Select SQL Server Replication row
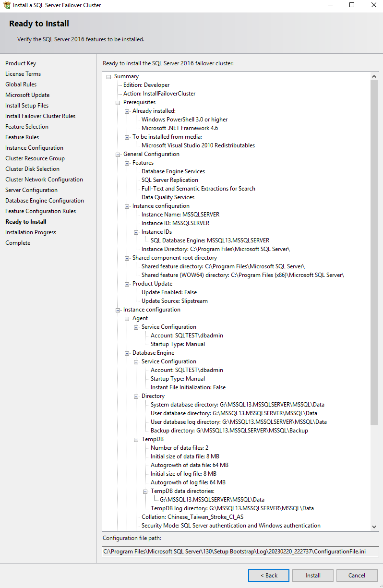 (x=170, y=180)
